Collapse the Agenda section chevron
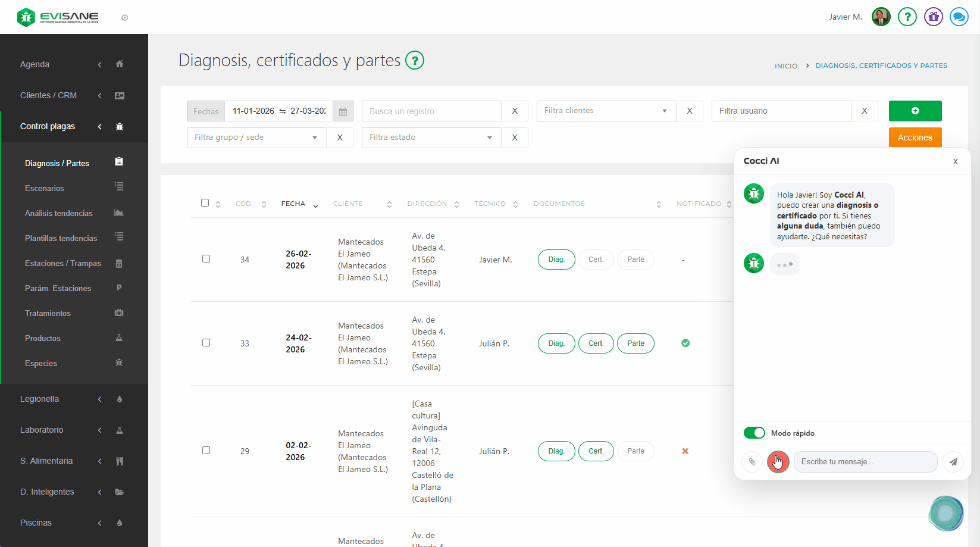 pos(99,64)
